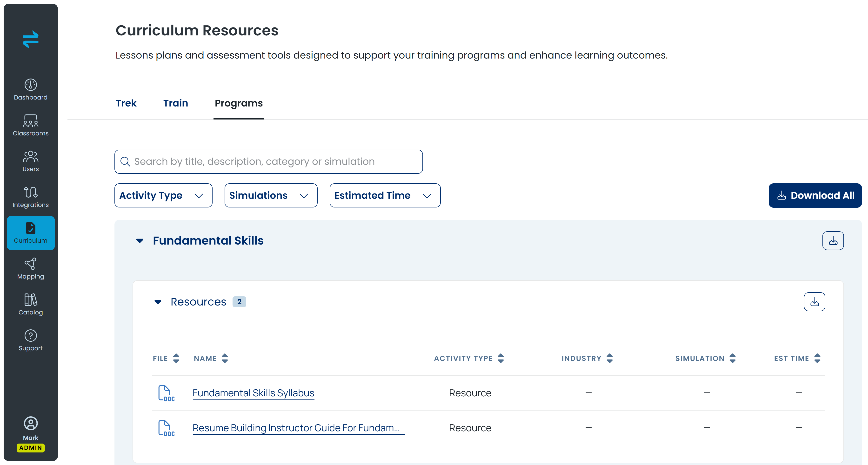The width and height of the screenshot is (868, 465).
Task: Open the Mapping section
Action: (31, 269)
